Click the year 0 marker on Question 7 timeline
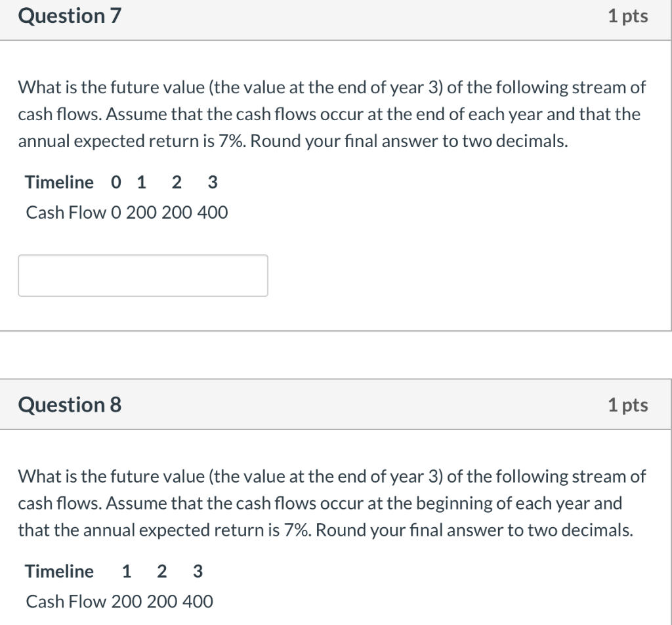 (115, 183)
